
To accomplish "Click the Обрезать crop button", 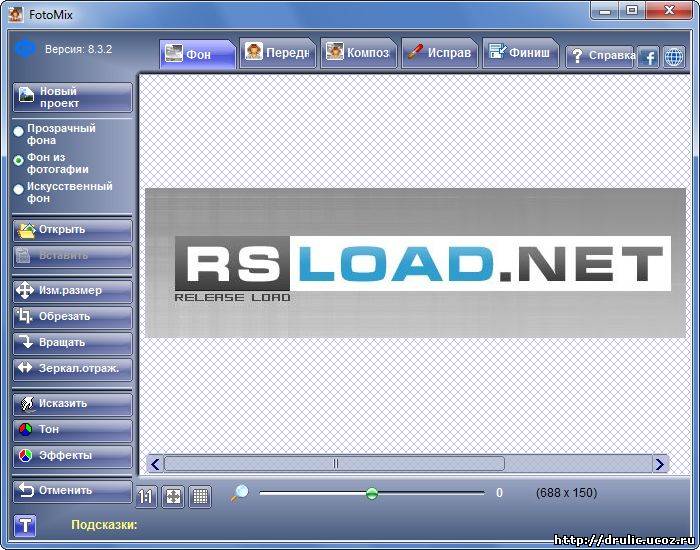I will [x=73, y=317].
